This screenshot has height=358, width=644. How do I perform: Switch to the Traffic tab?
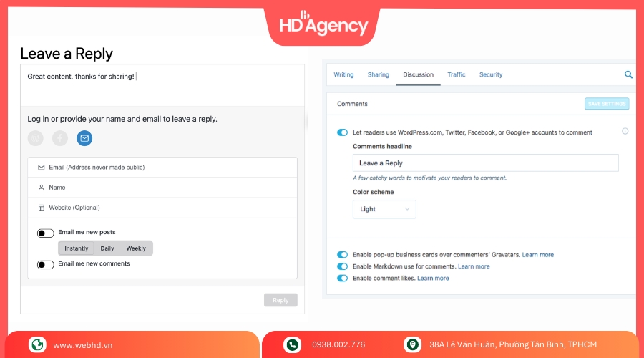(457, 74)
